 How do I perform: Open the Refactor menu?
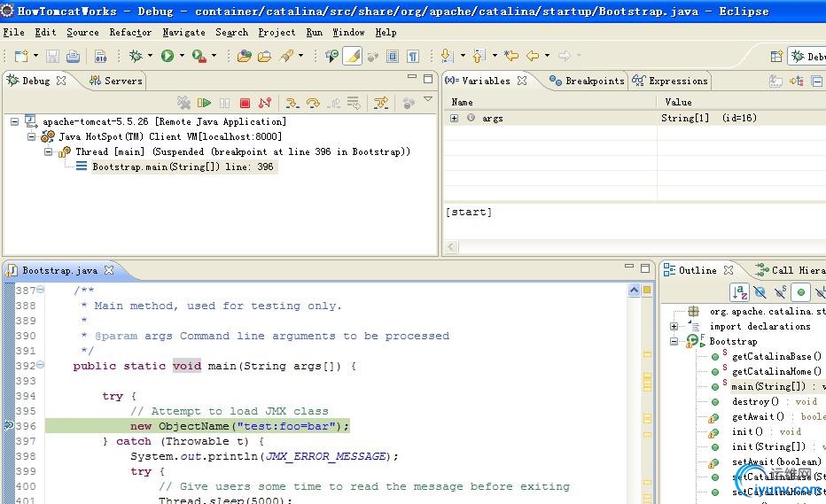click(130, 32)
